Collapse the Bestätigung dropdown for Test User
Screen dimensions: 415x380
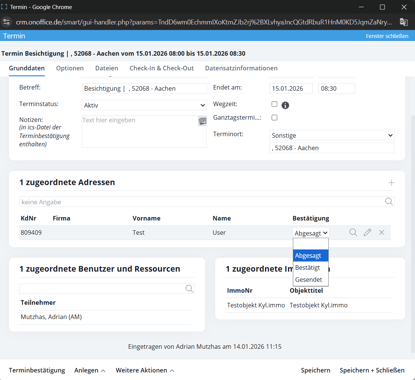click(x=311, y=233)
